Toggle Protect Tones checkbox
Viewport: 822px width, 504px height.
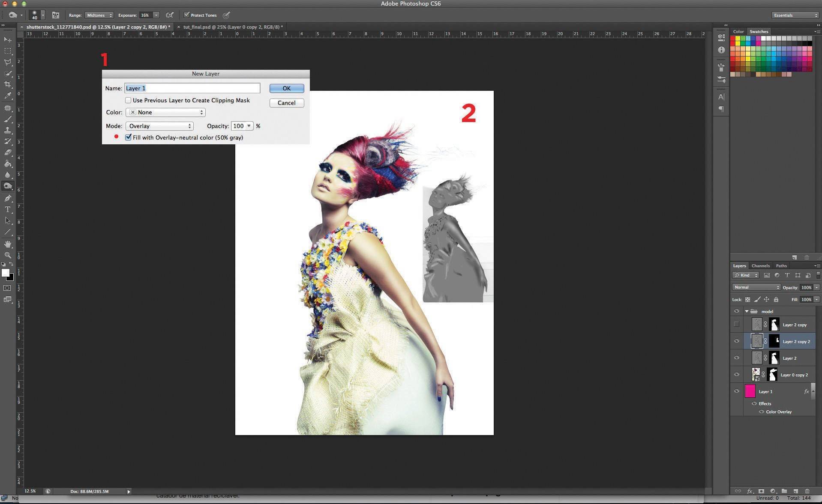(186, 15)
